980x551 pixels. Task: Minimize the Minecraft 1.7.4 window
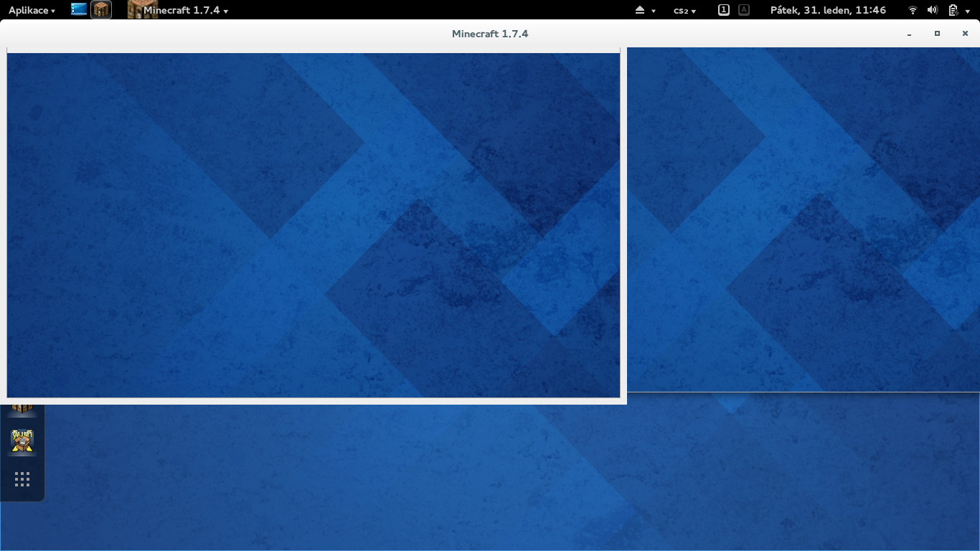coord(910,34)
